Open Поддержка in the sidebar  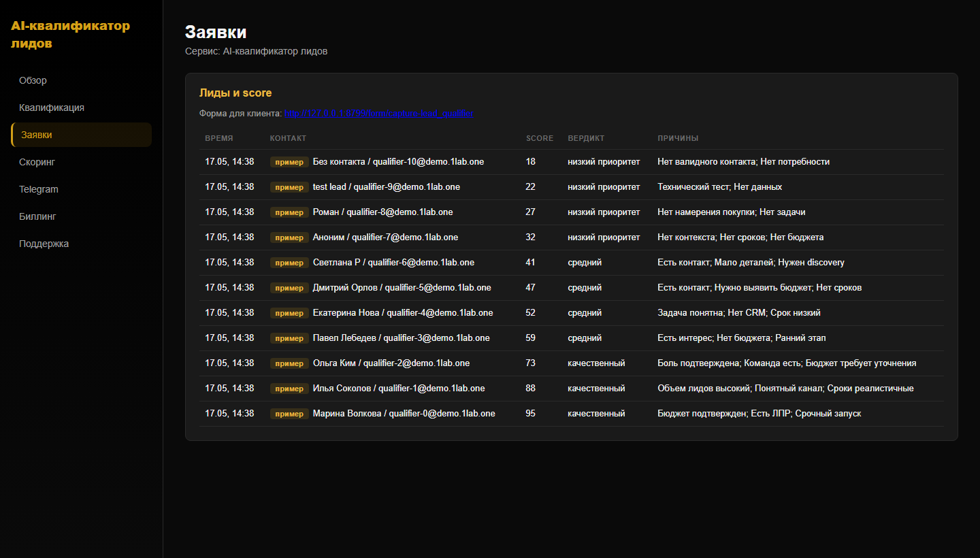tap(81, 244)
